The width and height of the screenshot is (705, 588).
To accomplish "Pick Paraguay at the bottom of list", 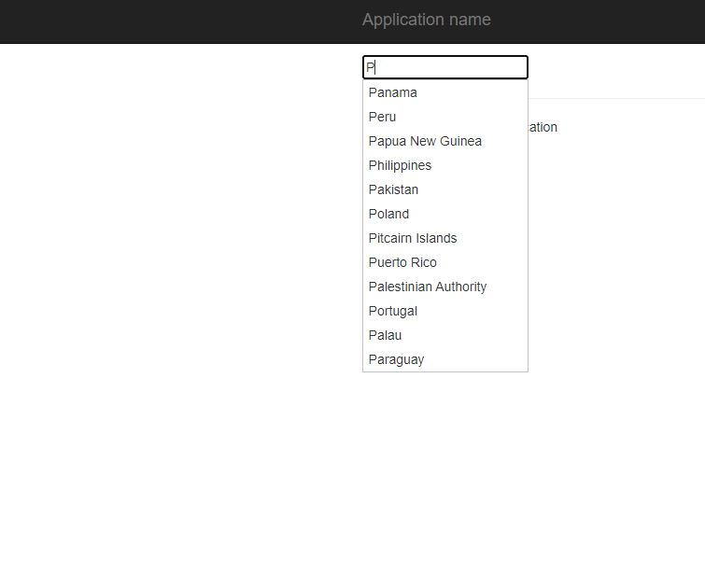I will (x=445, y=359).
